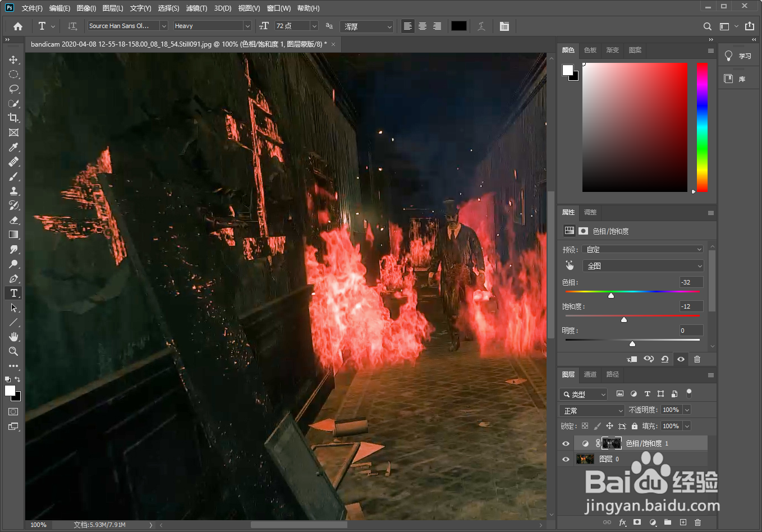
Task: Open the 不透明度 opacity dropdown arrow
Action: [x=687, y=410]
